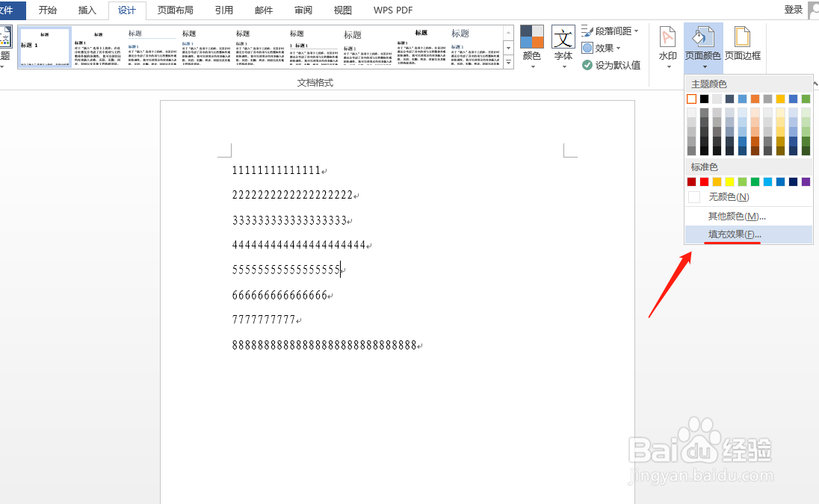Open 其他颜色(M)... more colors

coord(749,216)
